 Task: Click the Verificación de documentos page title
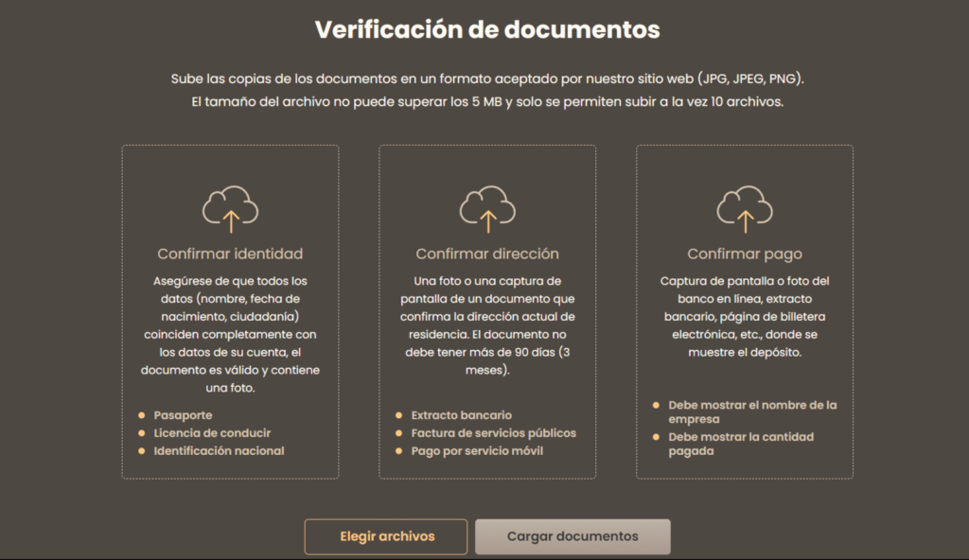pos(487,29)
